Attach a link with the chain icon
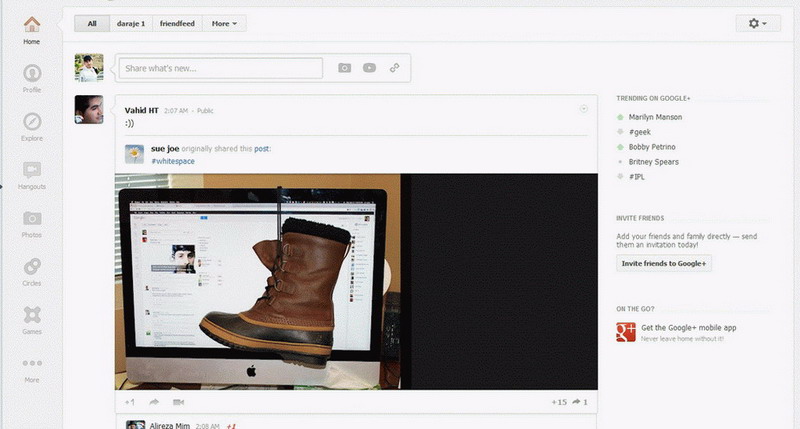 coord(394,68)
